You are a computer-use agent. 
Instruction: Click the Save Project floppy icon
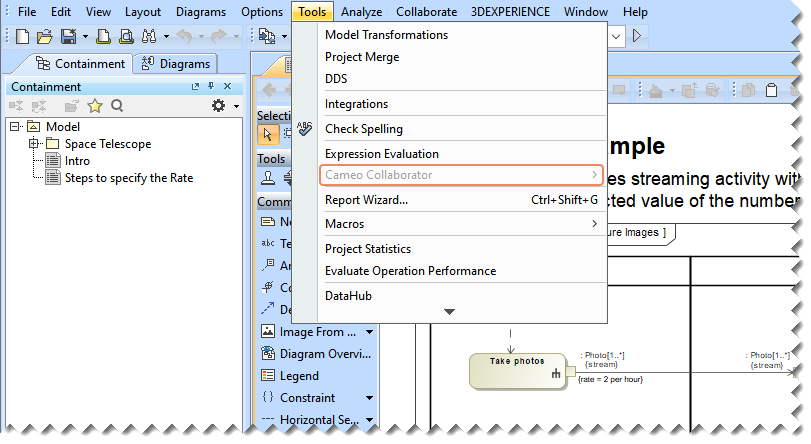[68, 36]
